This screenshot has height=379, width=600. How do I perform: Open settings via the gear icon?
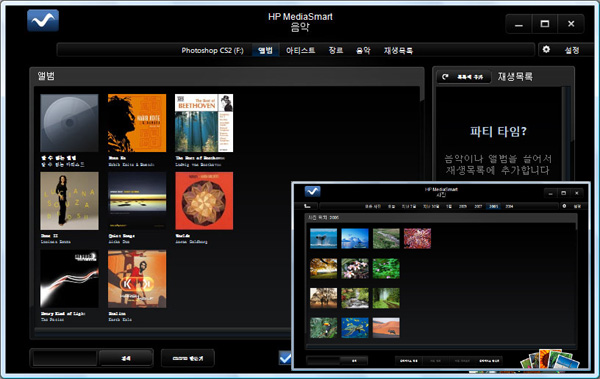[546, 49]
